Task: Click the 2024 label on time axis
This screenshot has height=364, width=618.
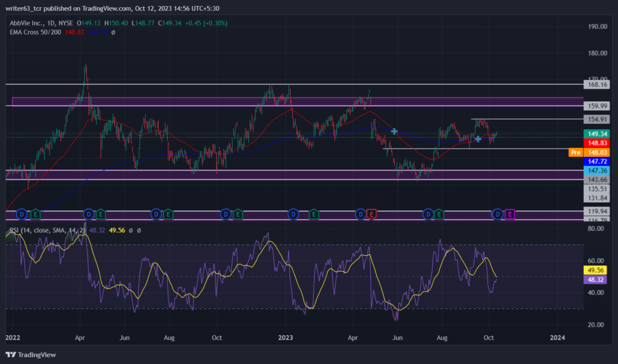Action: pos(557,338)
